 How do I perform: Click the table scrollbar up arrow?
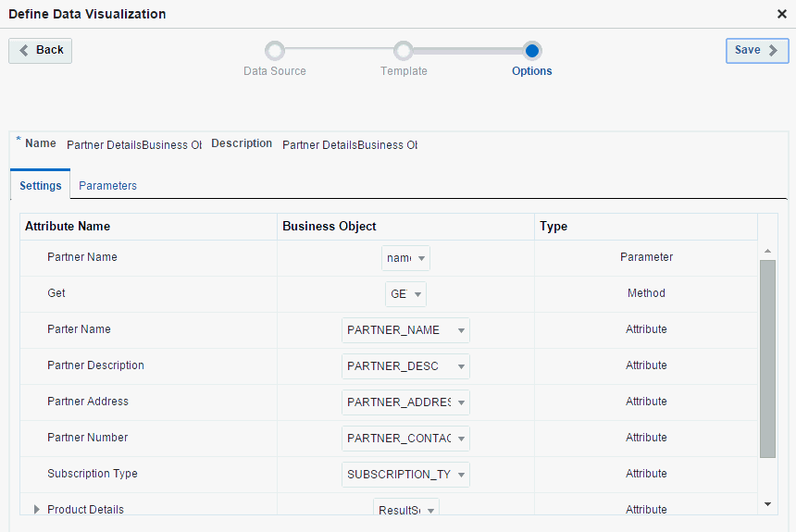point(767,251)
